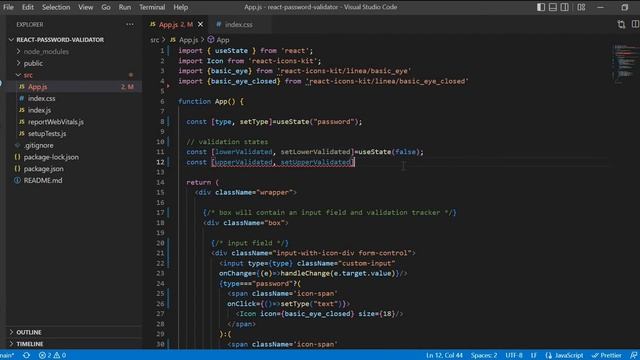Open the Edit menu
This screenshot has height=360, width=640.
28,7
